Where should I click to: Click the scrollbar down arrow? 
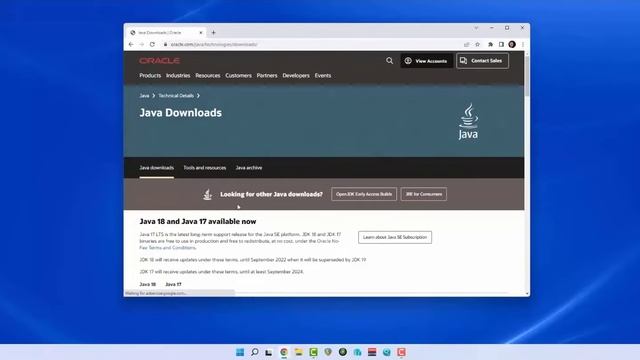click(x=527, y=293)
